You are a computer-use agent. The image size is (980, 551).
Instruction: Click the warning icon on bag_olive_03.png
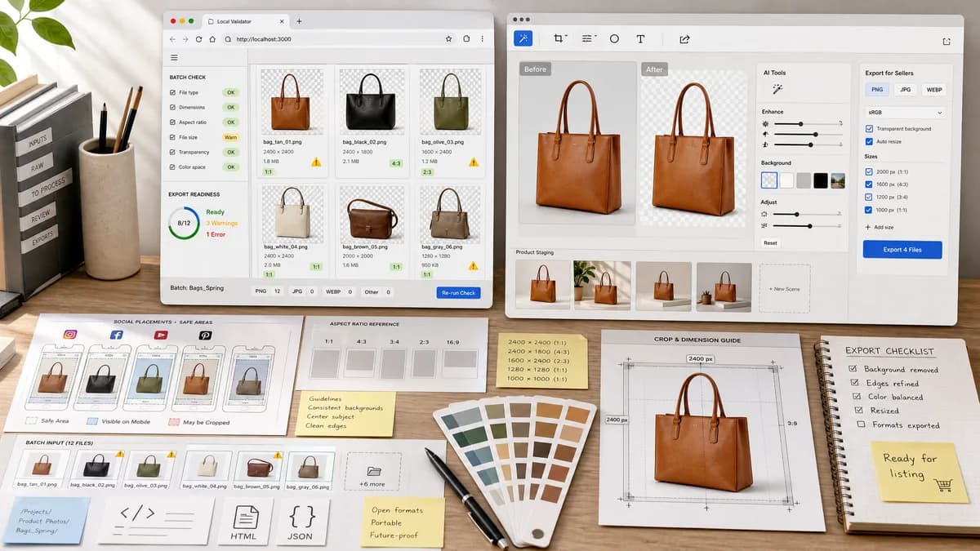473,162
